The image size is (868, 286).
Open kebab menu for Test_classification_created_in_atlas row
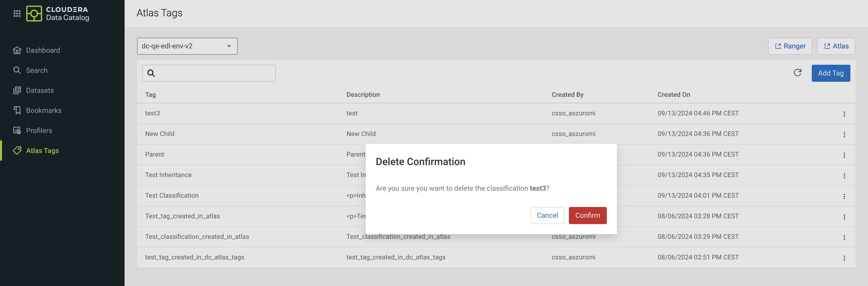pos(844,238)
